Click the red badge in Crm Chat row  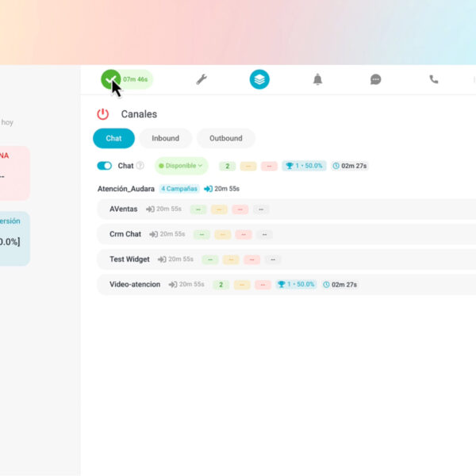244,235
